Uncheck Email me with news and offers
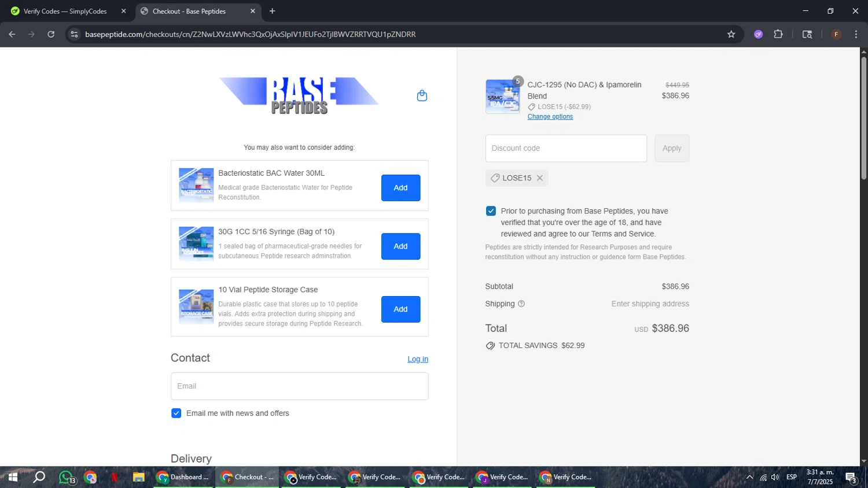The image size is (868, 488). [176, 413]
